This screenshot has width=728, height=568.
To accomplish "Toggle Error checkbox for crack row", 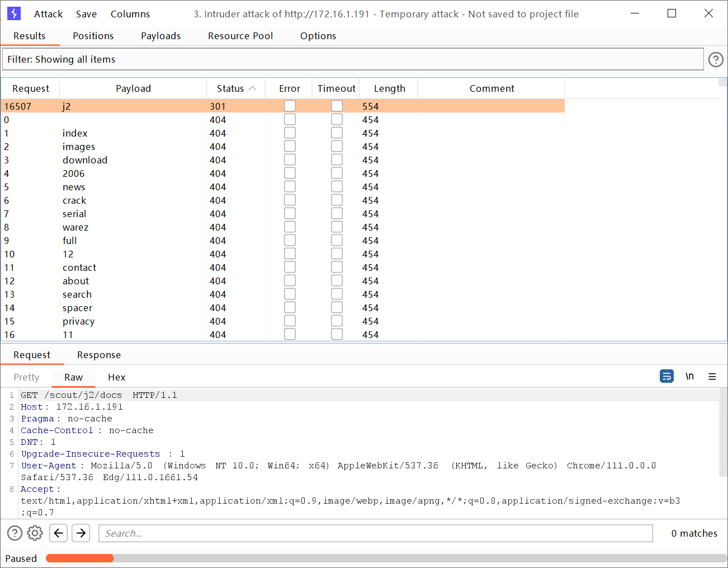I will click(290, 200).
